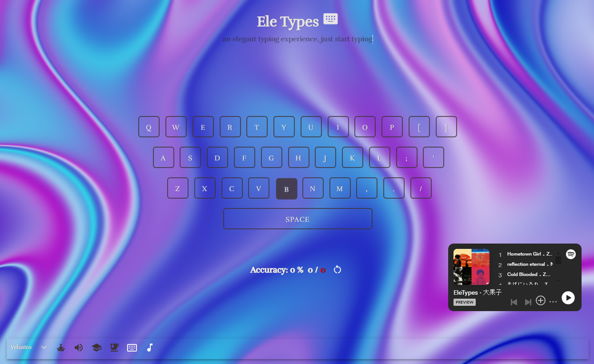Viewport: 594px width, 364px height.
Task: Click the Q key
Action: (148, 127)
